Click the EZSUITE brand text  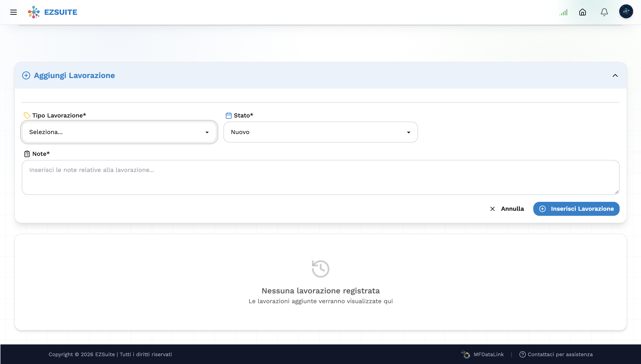(61, 12)
